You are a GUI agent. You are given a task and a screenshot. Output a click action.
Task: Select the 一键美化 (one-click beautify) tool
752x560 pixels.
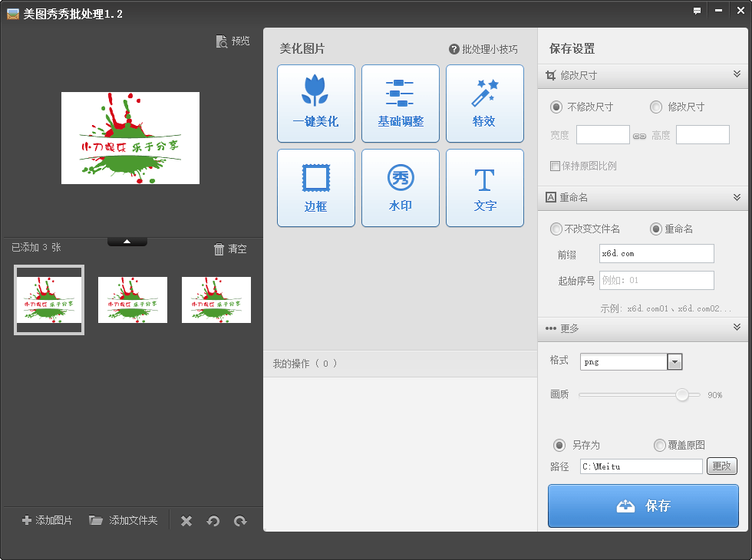[x=315, y=103]
